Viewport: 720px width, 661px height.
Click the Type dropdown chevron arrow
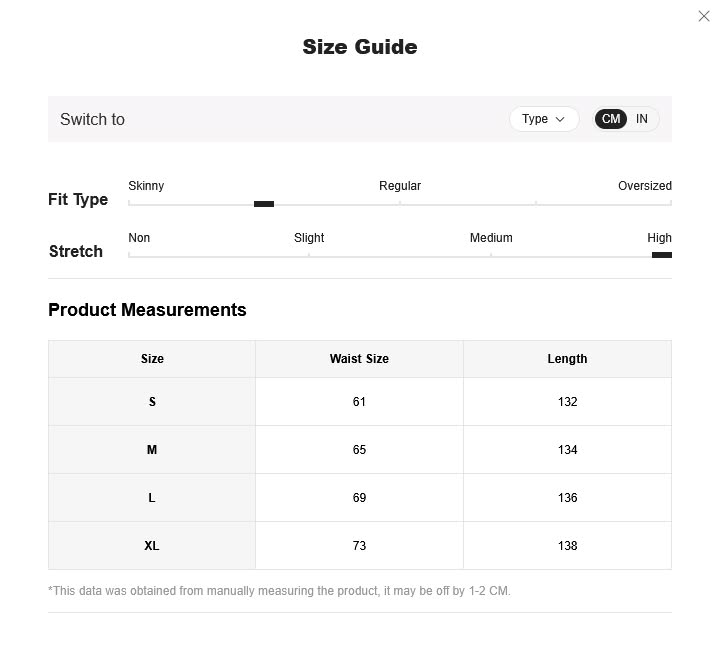[x=560, y=119]
